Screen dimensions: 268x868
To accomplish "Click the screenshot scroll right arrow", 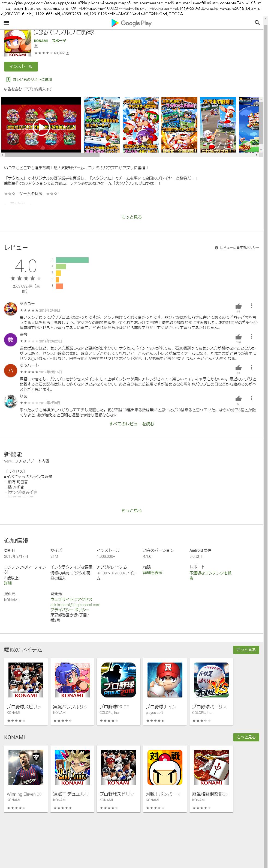I will coord(257,155).
